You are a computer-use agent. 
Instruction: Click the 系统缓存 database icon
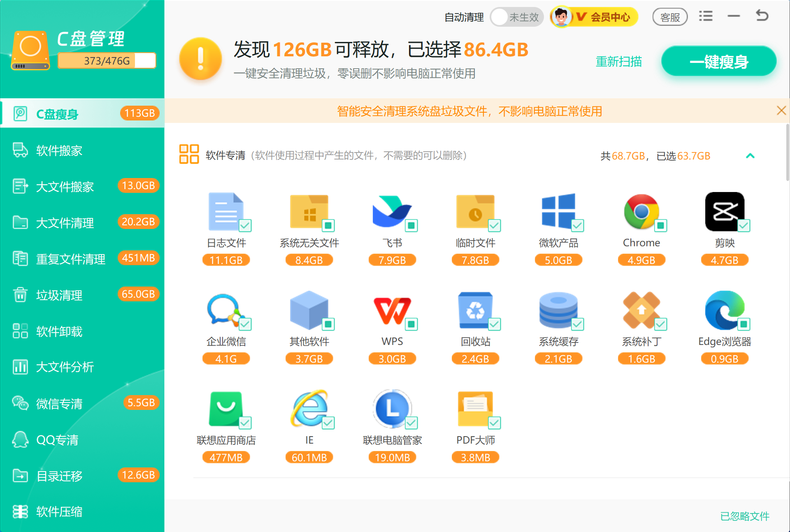pyautogui.click(x=558, y=310)
